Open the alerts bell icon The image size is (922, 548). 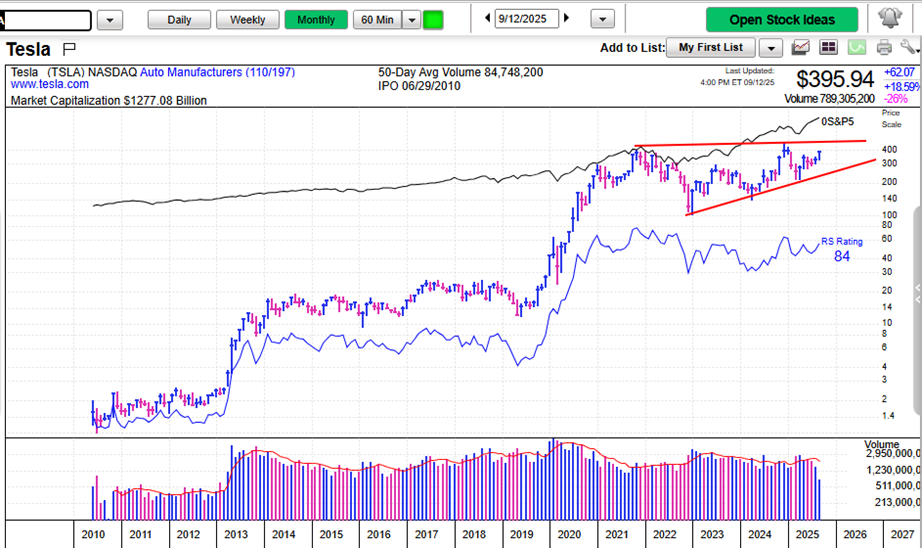(x=890, y=18)
